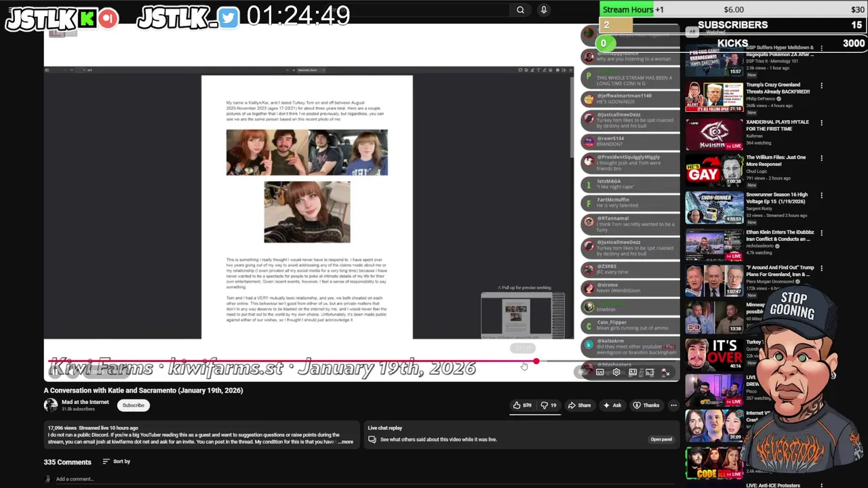Open the options for F Around And Find Out video
The height and width of the screenshot is (488, 868).
point(821,269)
